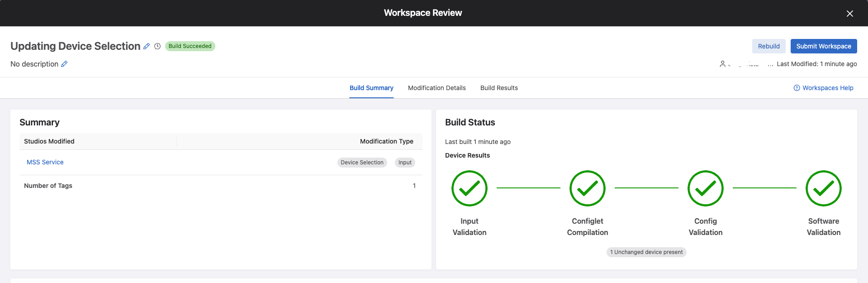
Task: Open the MSS Service studio link
Action: point(45,162)
